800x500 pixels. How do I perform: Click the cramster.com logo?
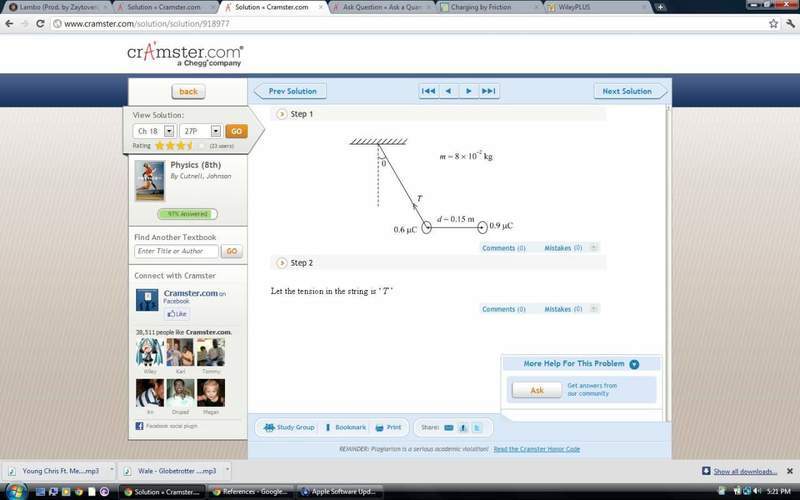point(185,56)
